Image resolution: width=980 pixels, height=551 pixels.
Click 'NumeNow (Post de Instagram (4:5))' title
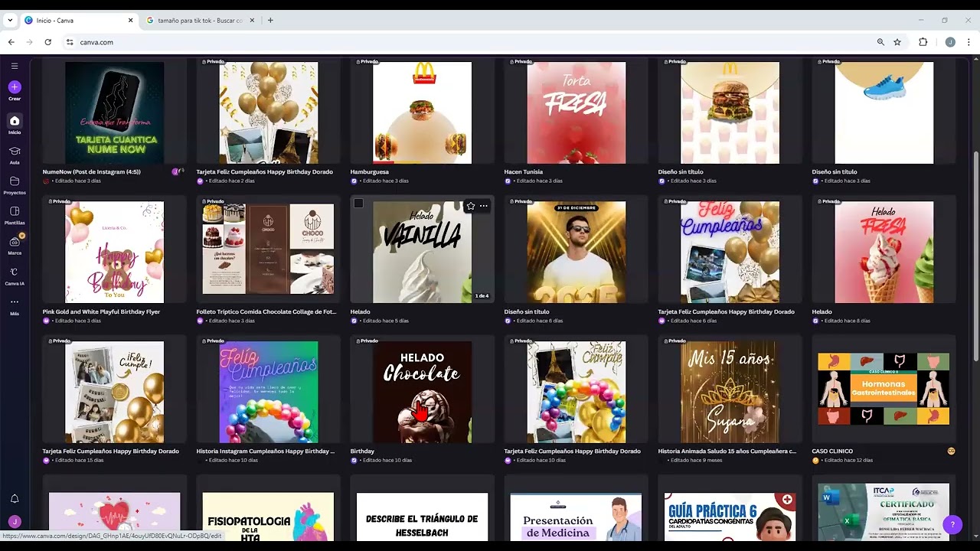point(91,171)
